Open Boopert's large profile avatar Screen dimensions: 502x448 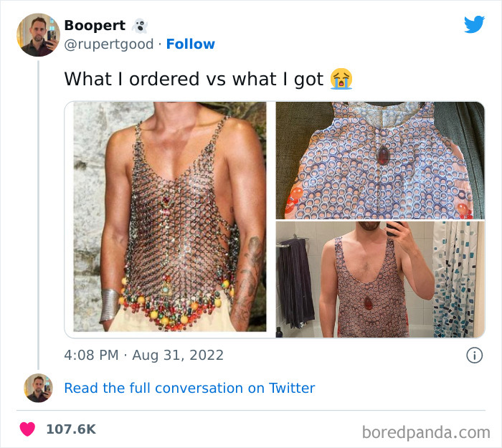click(x=38, y=34)
